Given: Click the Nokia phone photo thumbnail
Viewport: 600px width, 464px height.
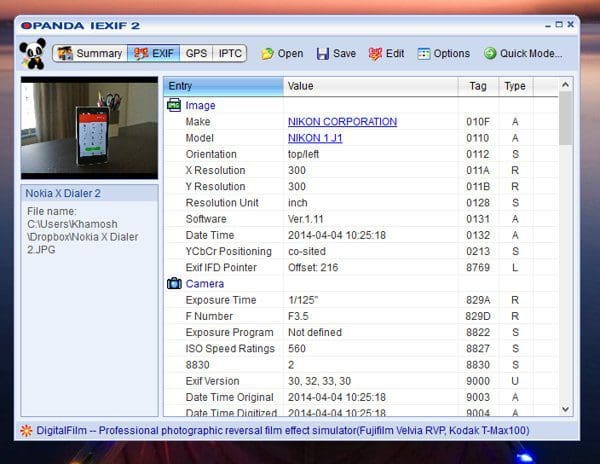Looking at the screenshot, I should click(89, 128).
